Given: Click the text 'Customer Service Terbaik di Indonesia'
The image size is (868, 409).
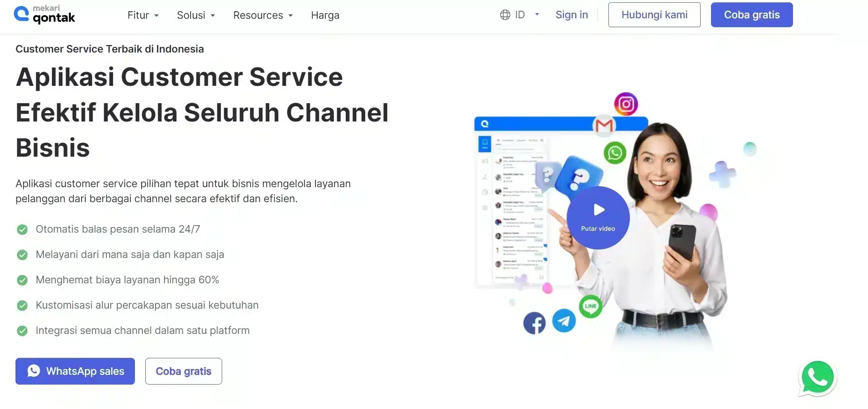Looking at the screenshot, I should coord(110,49).
